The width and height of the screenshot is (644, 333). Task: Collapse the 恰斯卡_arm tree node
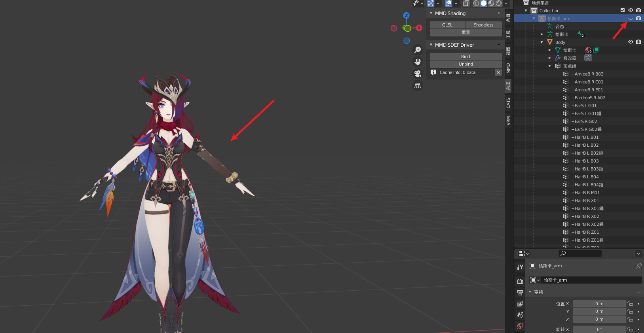tap(534, 19)
